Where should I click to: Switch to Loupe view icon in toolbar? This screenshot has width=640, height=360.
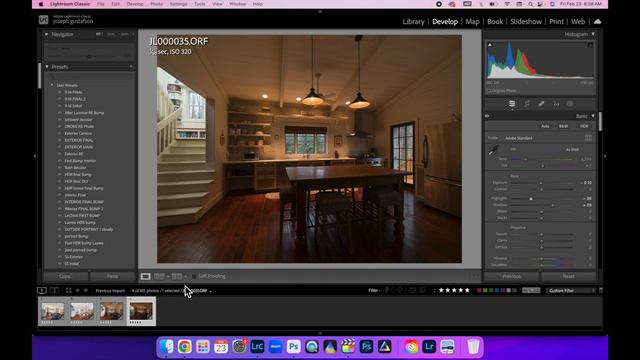pyautogui.click(x=145, y=276)
